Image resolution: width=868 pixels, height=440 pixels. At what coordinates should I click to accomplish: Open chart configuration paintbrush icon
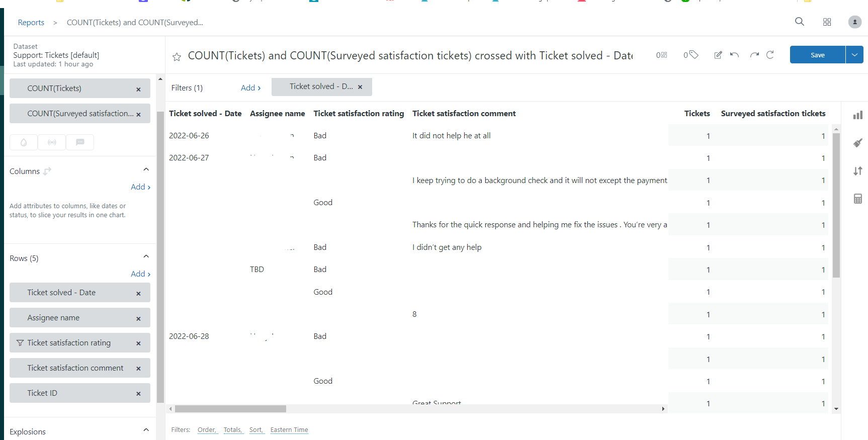coord(858,143)
